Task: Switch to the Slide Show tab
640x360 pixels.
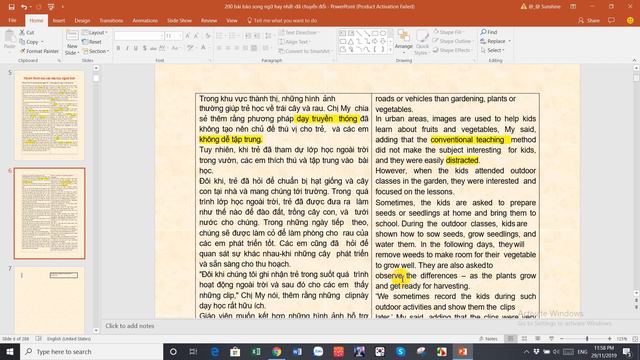Action: 179,20
